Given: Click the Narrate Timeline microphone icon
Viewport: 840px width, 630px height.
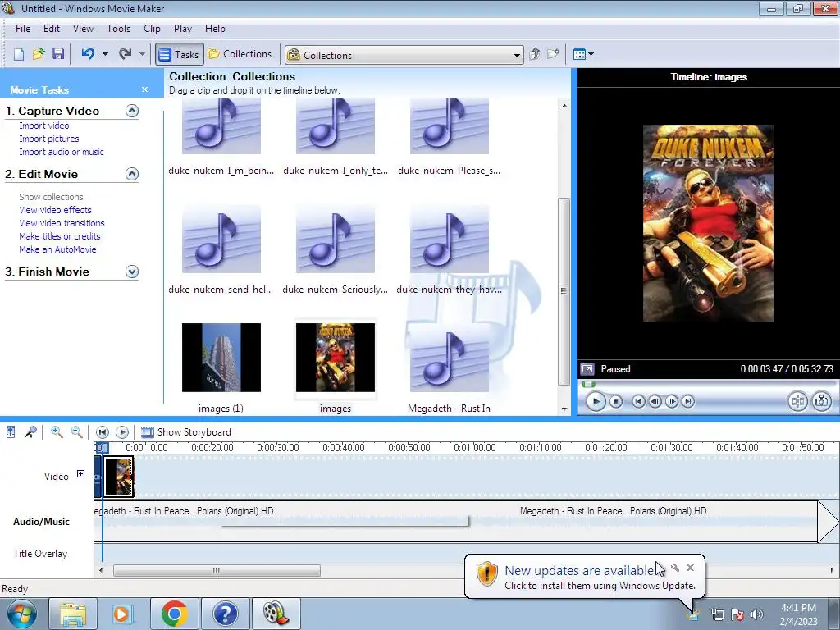Looking at the screenshot, I should pyautogui.click(x=30, y=431).
